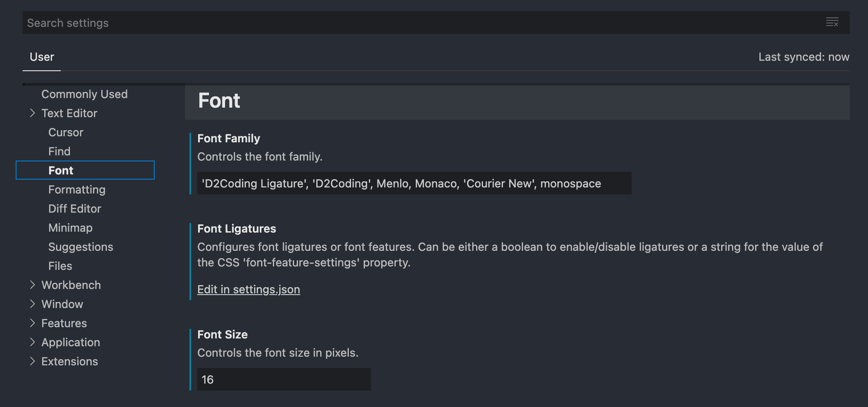Open the Formatting settings section
Image resolution: width=868 pixels, height=407 pixels.
click(76, 189)
